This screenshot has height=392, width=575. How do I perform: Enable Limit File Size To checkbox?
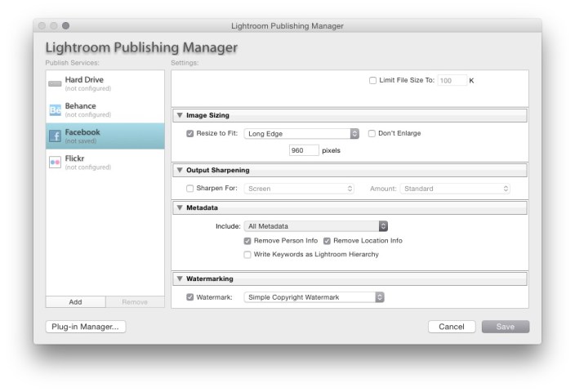coord(373,80)
